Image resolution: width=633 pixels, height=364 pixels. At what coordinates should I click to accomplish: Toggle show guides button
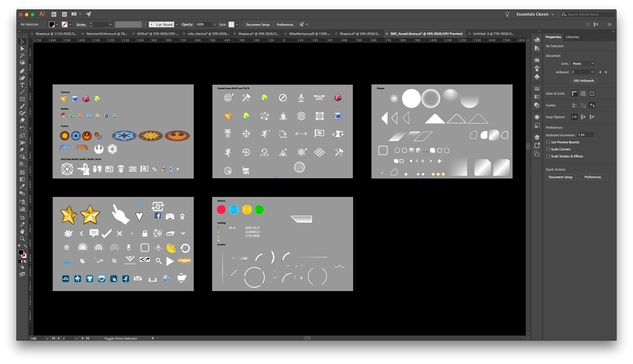(574, 106)
